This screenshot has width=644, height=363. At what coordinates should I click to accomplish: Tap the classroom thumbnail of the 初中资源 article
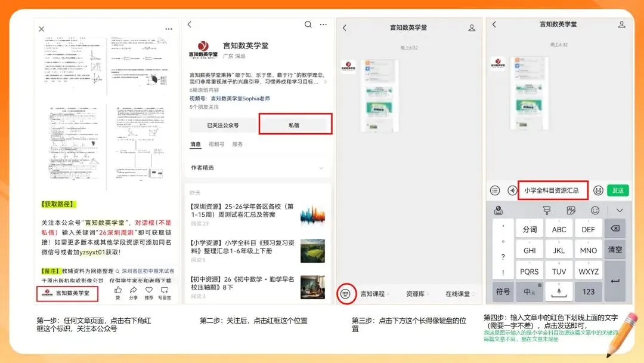click(312, 287)
